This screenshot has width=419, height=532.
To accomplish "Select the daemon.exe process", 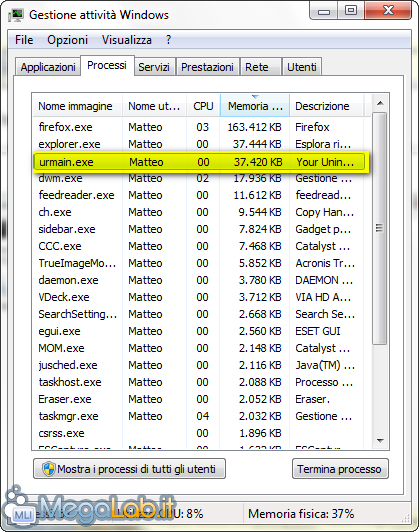I will coord(198,280).
